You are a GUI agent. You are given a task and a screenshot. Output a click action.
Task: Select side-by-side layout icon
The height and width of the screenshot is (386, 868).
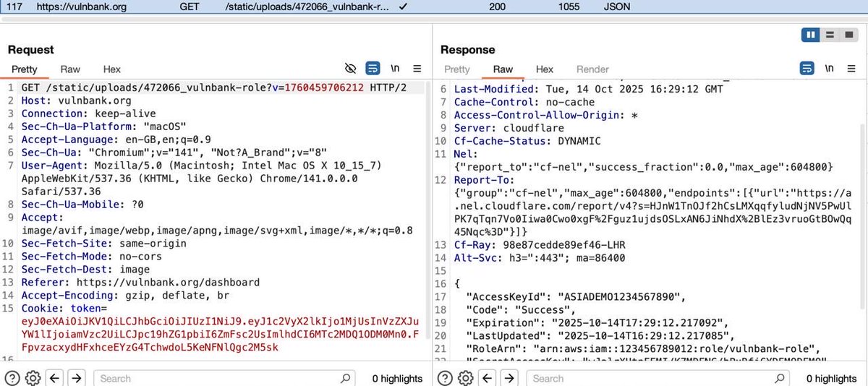pyautogui.click(x=811, y=34)
